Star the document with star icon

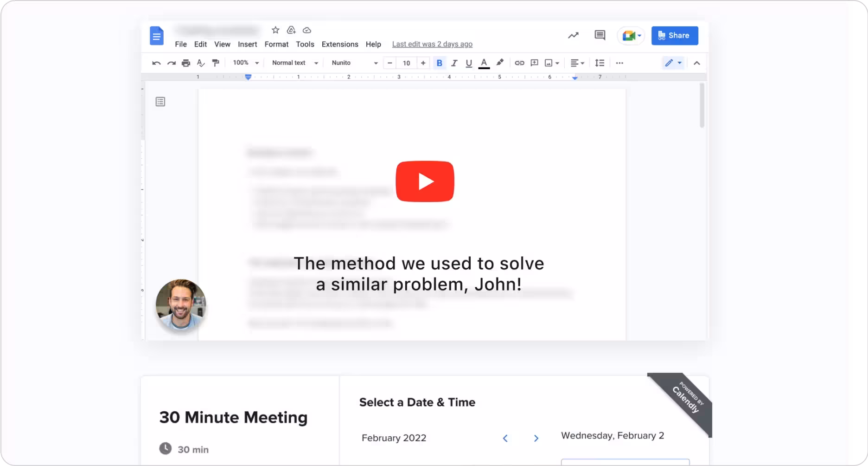click(x=275, y=30)
